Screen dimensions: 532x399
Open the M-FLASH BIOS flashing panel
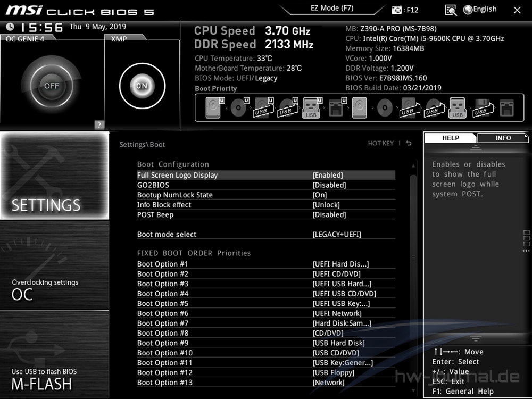coord(55,354)
